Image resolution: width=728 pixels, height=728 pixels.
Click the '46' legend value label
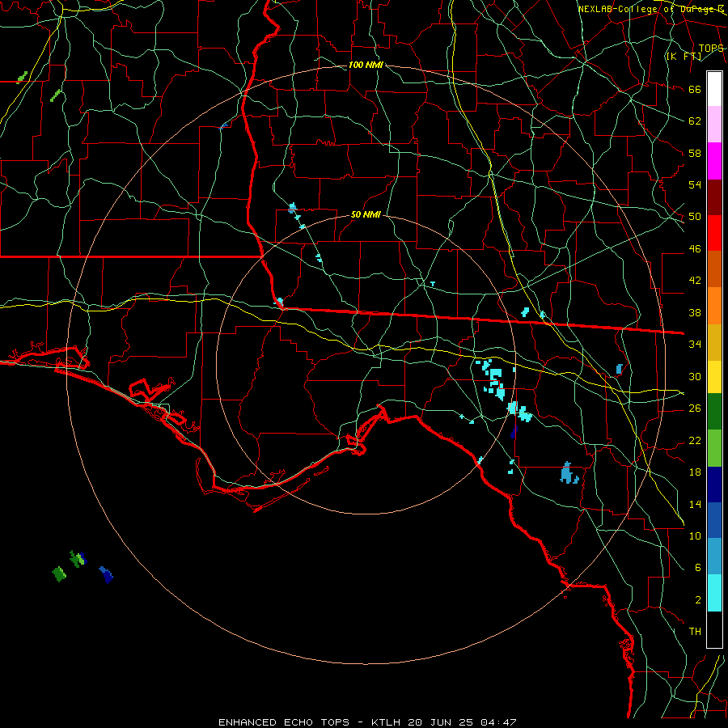695,249
